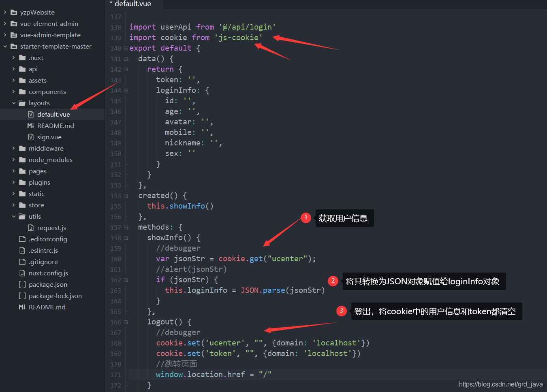Fold the return block at line 142
This screenshot has width=547, height=392.
click(x=126, y=69)
